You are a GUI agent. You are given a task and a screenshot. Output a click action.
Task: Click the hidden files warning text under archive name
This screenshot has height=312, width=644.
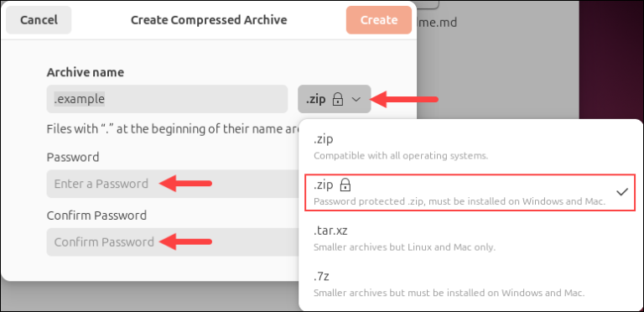pos(173,129)
